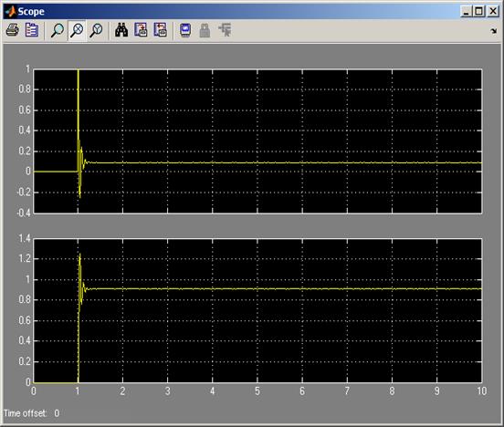Open the Signal selection icon
Viewport: 504px width, 427px height.
tap(225, 30)
